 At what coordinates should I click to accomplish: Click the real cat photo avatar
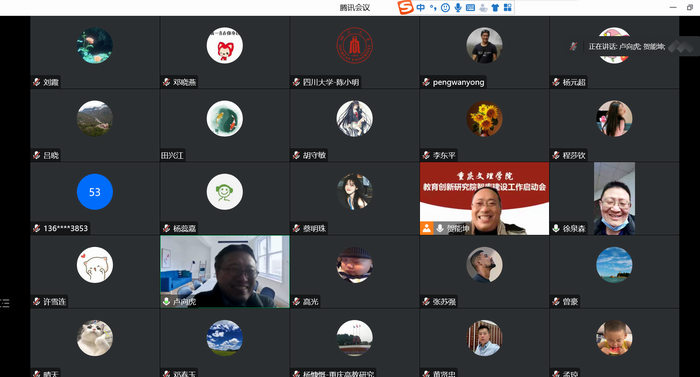tap(95, 338)
